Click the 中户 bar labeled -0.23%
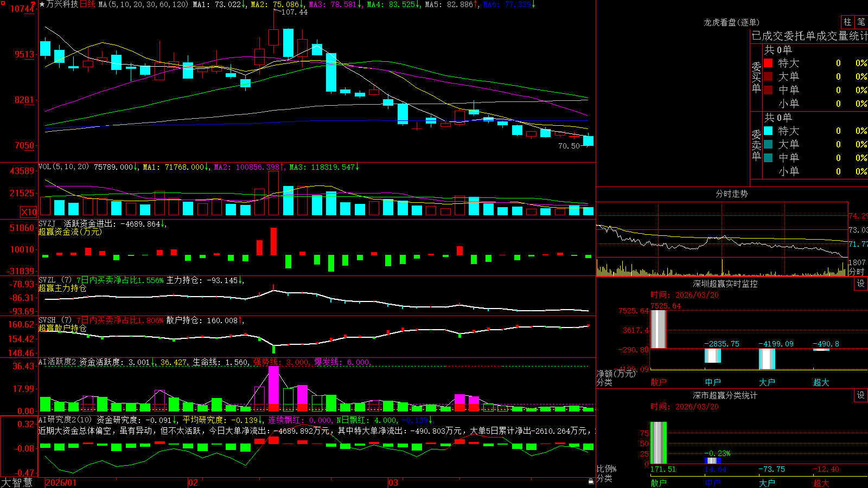868x488 pixels. [712, 461]
